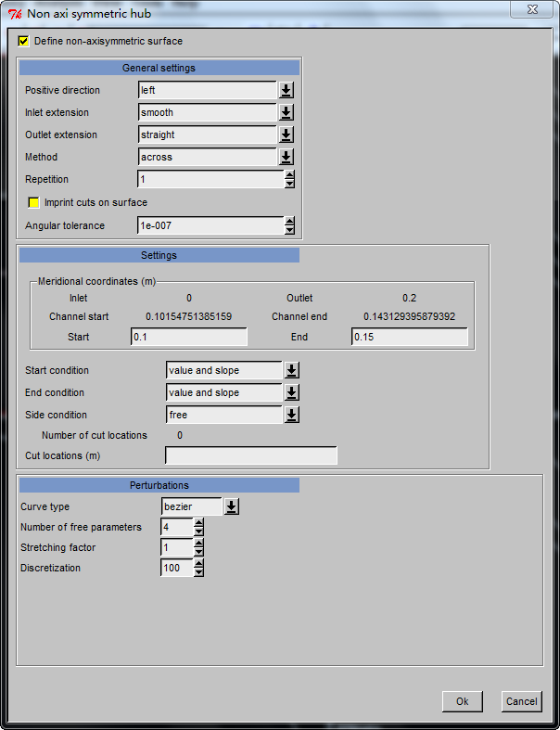Open Side condition dropdown arrow
The height and width of the screenshot is (730, 560).
pyautogui.click(x=291, y=415)
